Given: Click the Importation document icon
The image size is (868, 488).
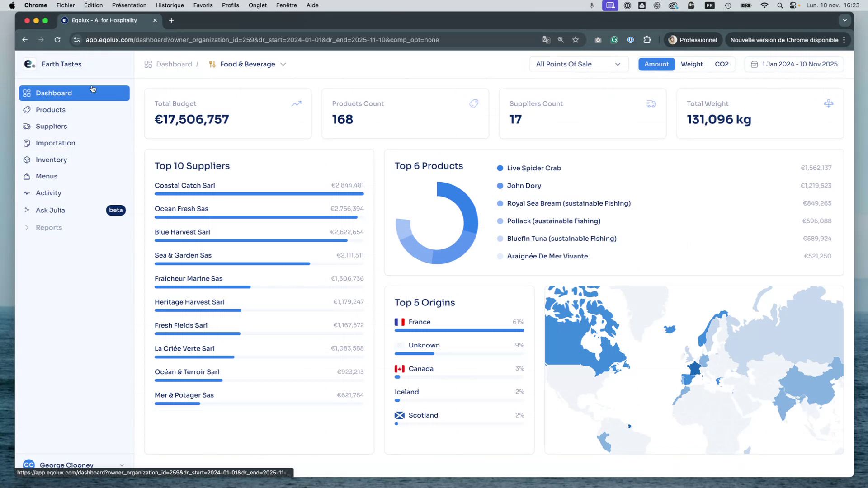Looking at the screenshot, I should pyautogui.click(x=27, y=143).
